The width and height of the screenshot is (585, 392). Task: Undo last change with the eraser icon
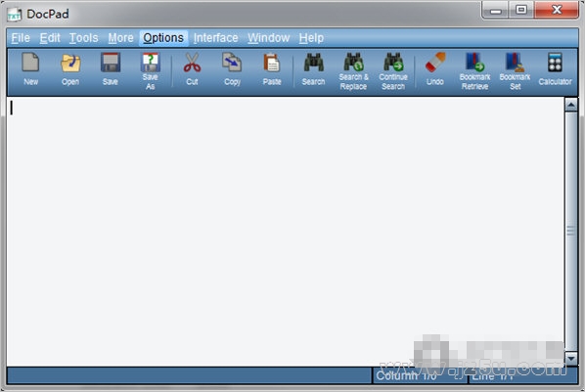pos(435,69)
